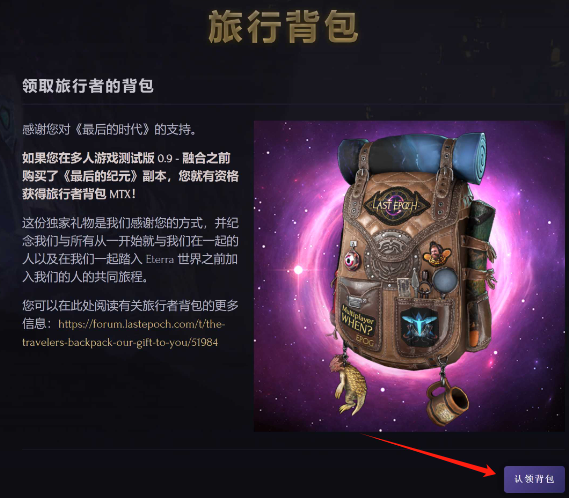The image size is (569, 498).
Task: Click the red eyeball pin on the backpack
Action: (352, 259)
